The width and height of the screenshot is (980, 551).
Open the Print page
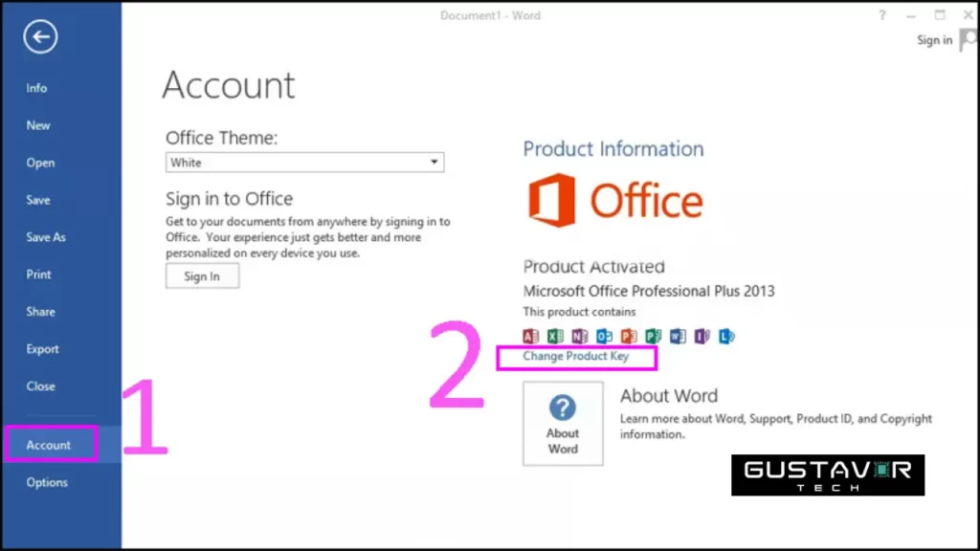point(38,275)
